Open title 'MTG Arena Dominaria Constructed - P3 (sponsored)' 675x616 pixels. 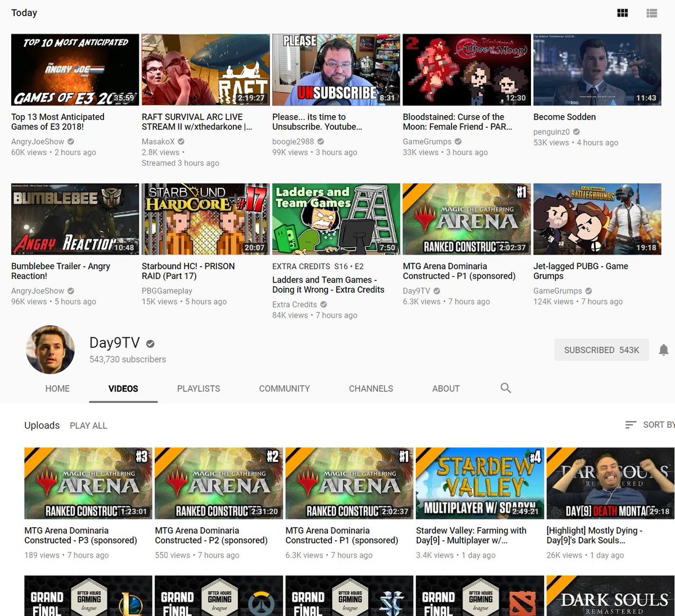tap(80, 535)
